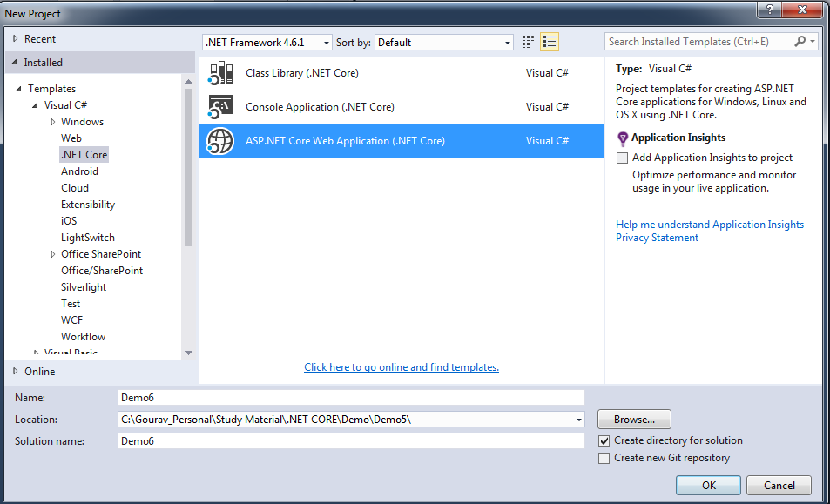Open the search options dropdown arrow

pyautogui.click(x=813, y=41)
